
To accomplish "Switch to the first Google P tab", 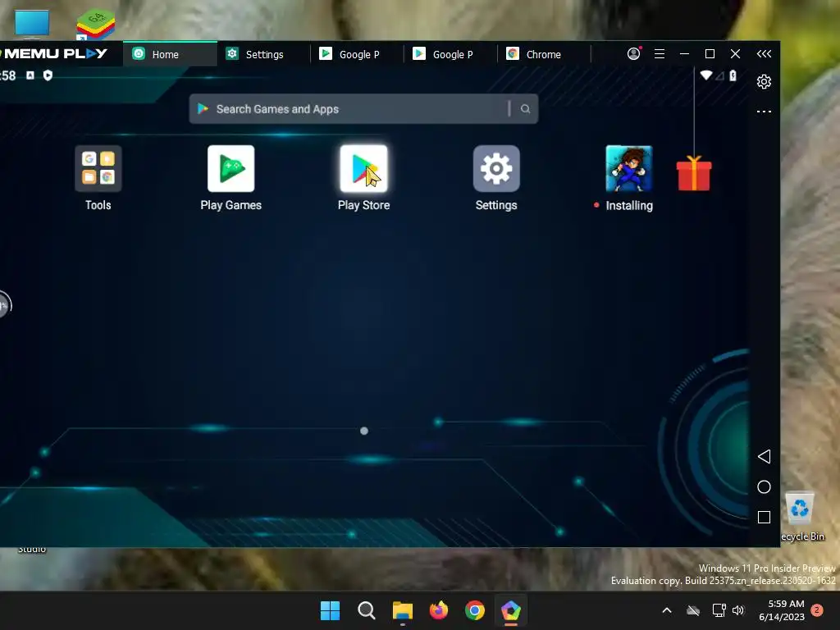I will [357, 53].
